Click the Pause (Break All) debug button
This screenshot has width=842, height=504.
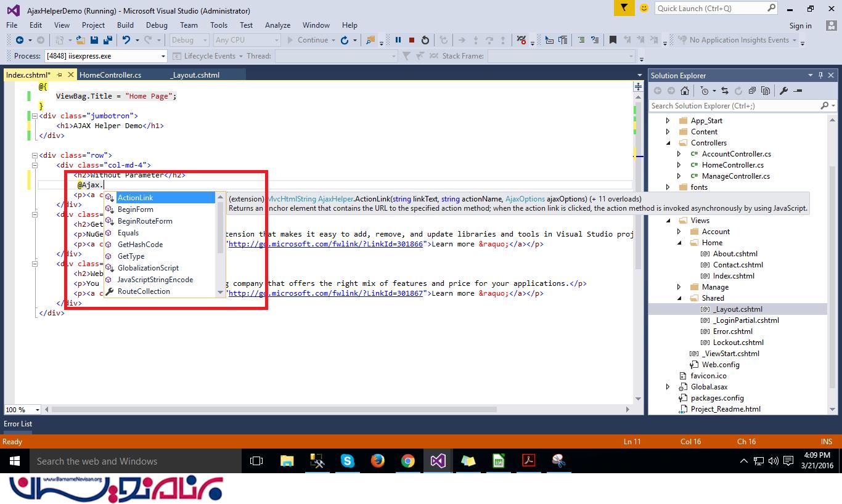(398, 40)
